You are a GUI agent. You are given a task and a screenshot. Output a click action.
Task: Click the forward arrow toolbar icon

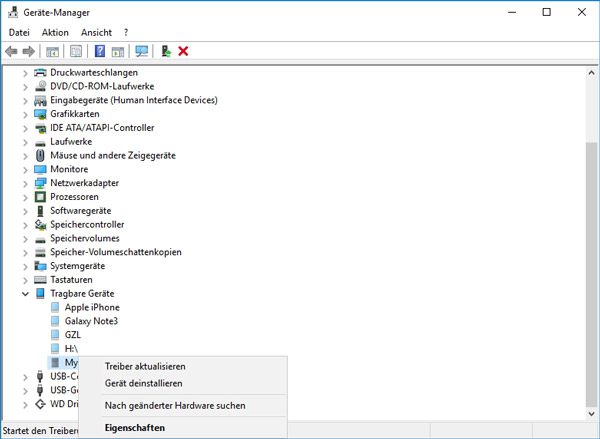(x=29, y=51)
